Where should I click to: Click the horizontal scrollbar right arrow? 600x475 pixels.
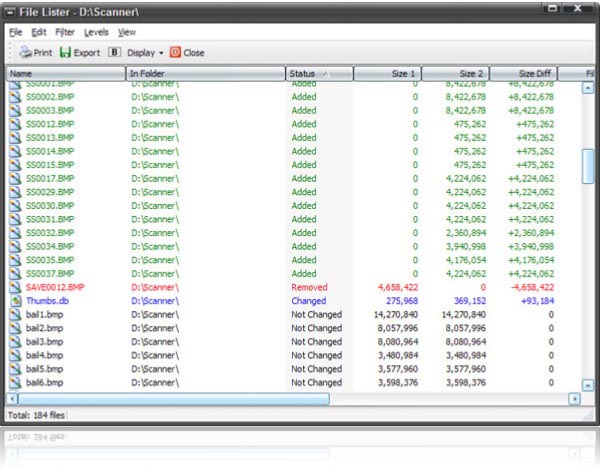tap(574, 398)
